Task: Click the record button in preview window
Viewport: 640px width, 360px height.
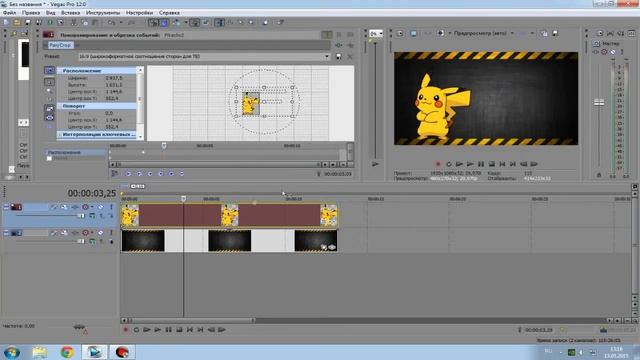Action: click(x=438, y=164)
